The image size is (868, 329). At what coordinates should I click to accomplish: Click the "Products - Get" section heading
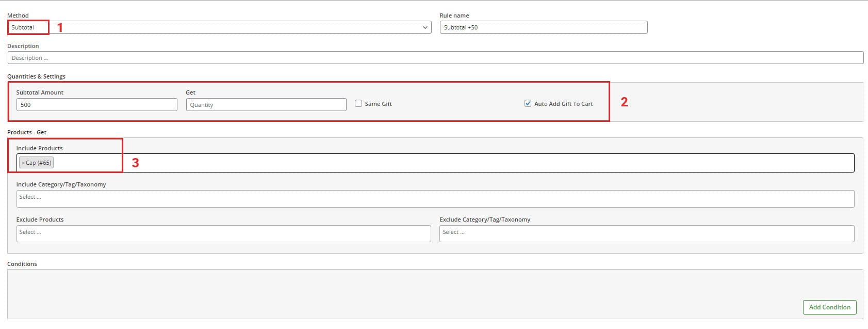click(27, 132)
